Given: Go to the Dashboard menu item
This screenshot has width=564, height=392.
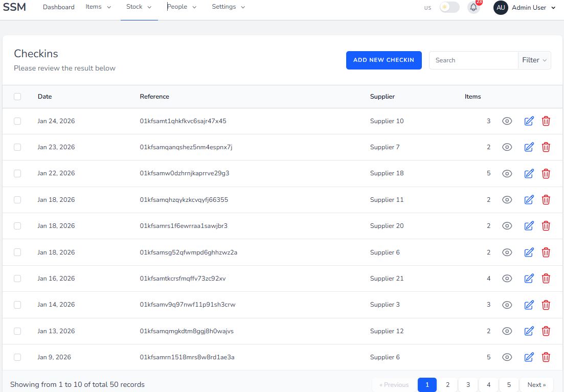Looking at the screenshot, I should click(58, 7).
